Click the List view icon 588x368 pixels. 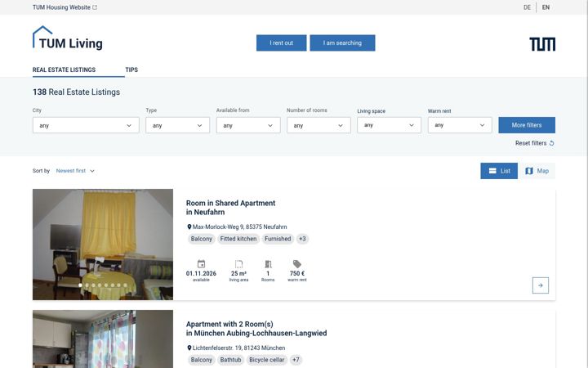[492, 171]
